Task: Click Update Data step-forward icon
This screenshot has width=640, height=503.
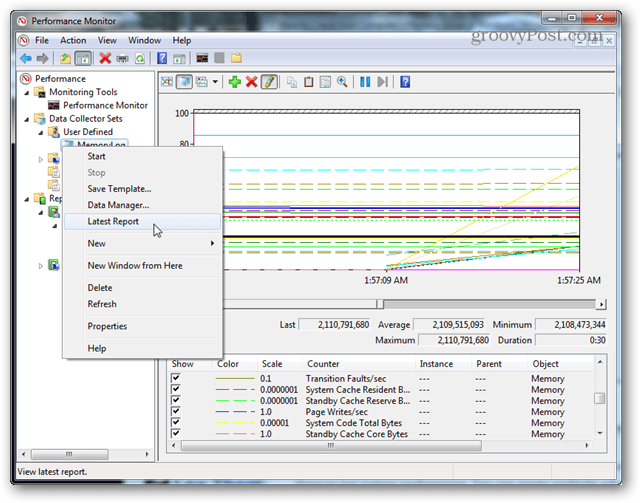Action: 382,82
